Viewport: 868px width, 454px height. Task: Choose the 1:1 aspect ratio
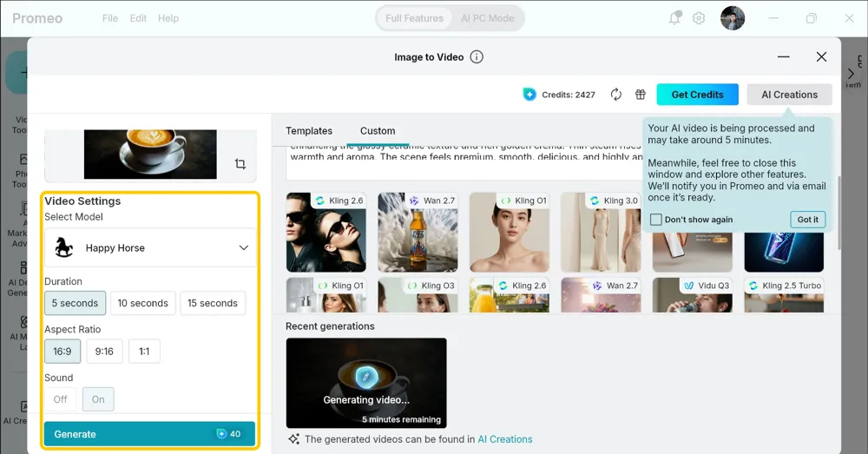144,351
